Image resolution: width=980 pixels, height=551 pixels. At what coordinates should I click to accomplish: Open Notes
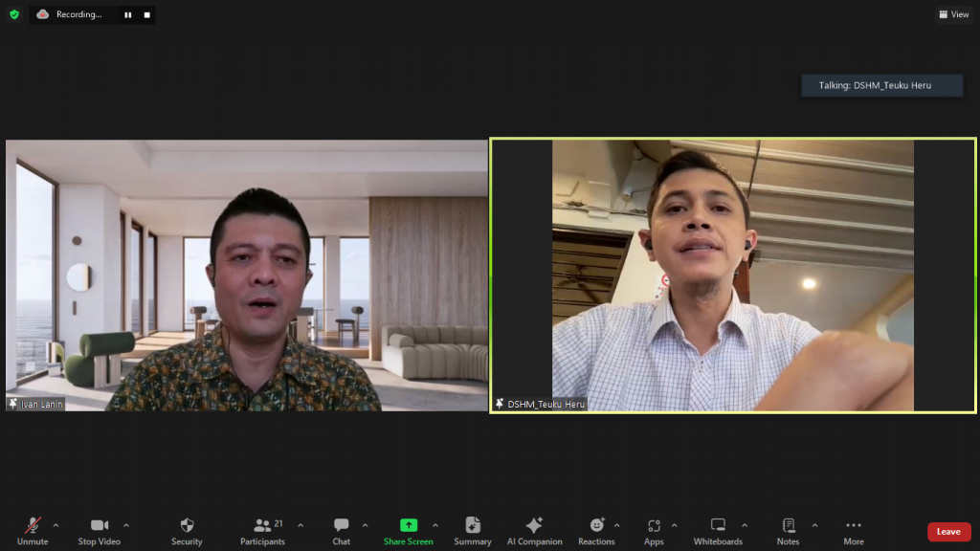789,532
